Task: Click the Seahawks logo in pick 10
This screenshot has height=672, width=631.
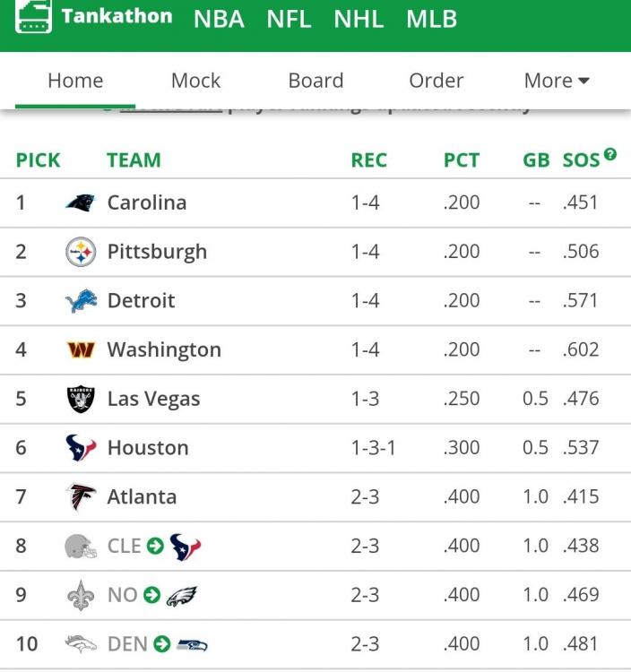Action: tap(193, 644)
